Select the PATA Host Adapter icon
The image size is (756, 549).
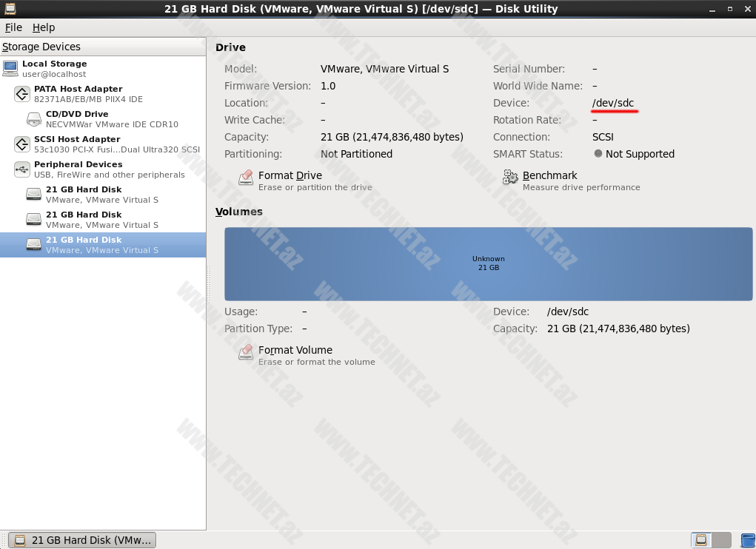click(x=22, y=94)
